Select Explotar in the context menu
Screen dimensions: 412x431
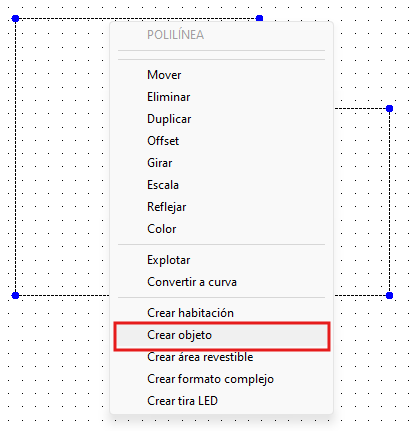tap(221, 260)
